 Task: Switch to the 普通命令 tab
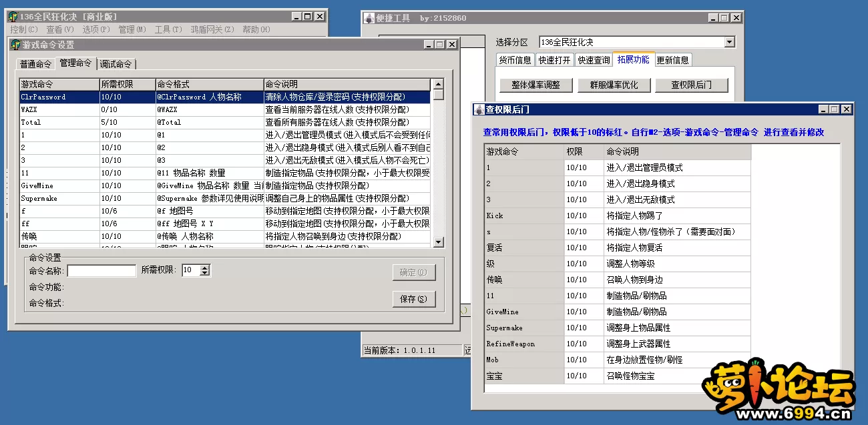35,64
